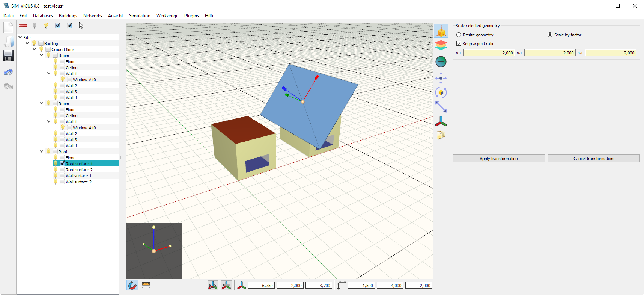Open a project file with folder icon
The height and width of the screenshot is (295, 644).
[x=8, y=42]
